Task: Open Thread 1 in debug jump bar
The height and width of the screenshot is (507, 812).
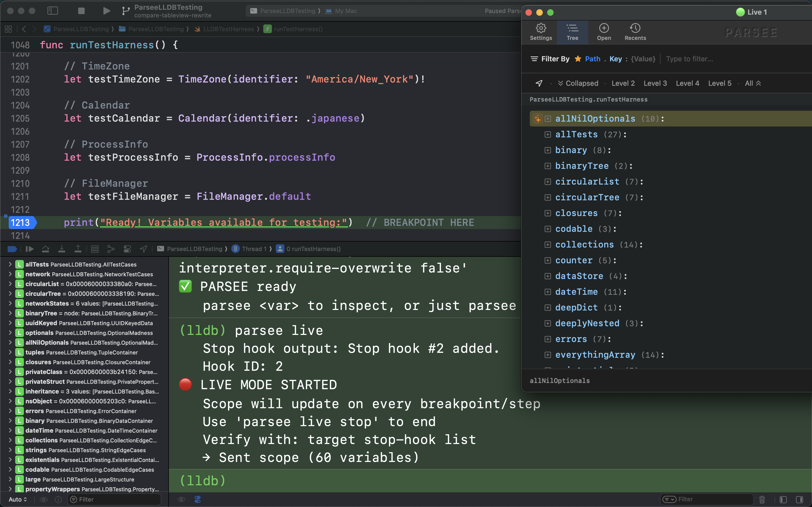Action: [x=249, y=249]
